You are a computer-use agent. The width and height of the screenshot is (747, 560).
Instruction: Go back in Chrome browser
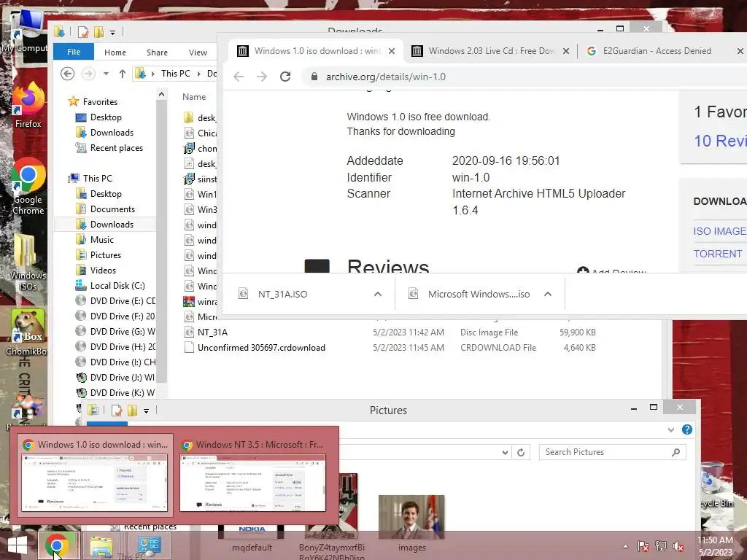coord(239,77)
